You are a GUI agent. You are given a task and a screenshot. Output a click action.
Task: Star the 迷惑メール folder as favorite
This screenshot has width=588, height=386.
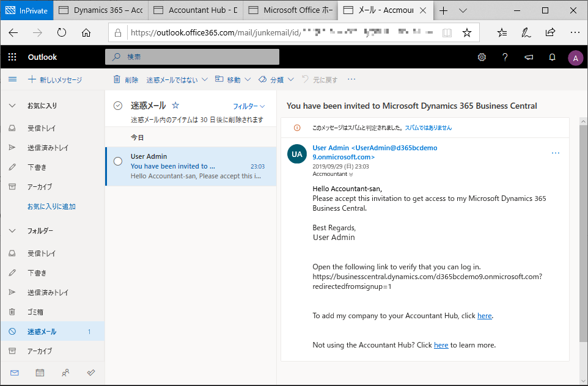(x=175, y=105)
